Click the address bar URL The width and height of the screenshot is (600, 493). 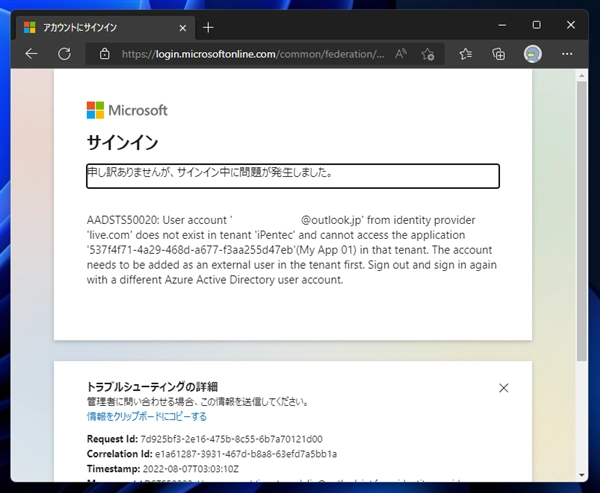[x=253, y=54]
